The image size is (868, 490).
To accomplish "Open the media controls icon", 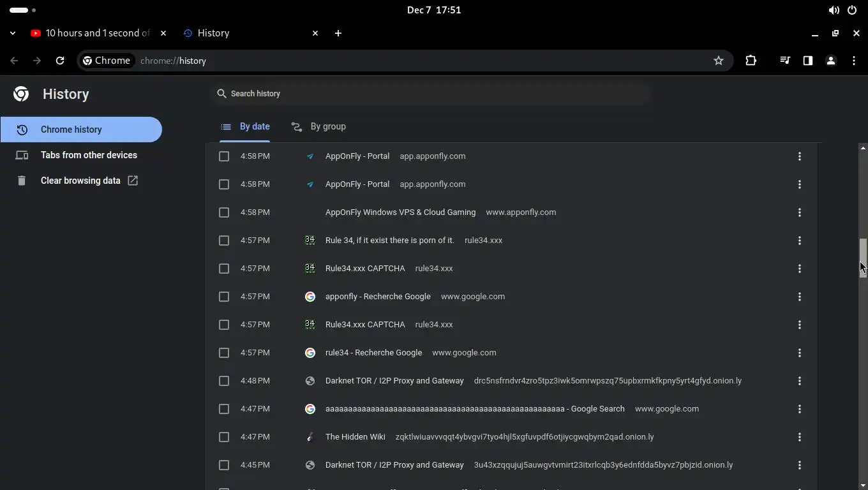I will click(x=785, y=61).
